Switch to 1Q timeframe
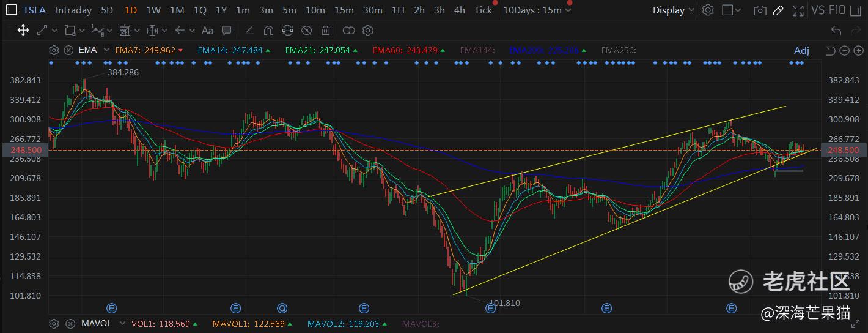The image size is (868, 333). point(200,10)
